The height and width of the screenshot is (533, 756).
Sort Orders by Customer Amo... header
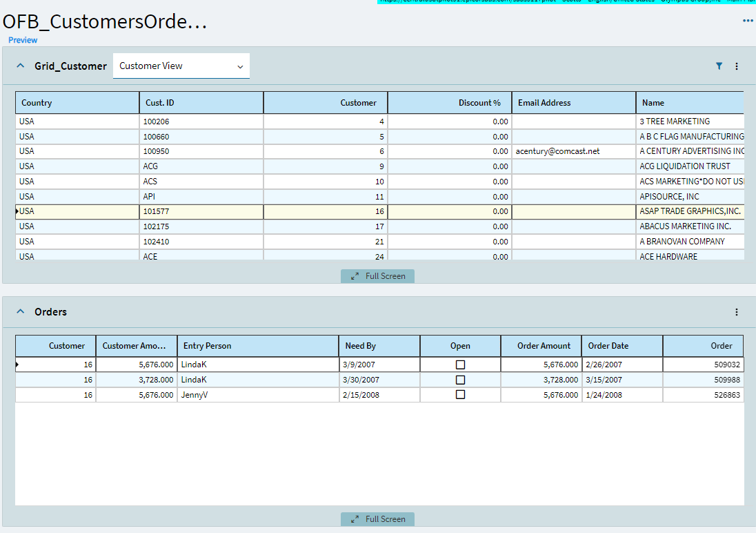137,346
